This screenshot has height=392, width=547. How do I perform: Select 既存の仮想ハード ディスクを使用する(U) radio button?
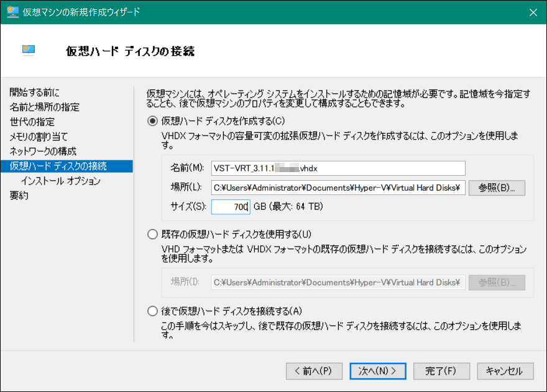click(x=152, y=234)
